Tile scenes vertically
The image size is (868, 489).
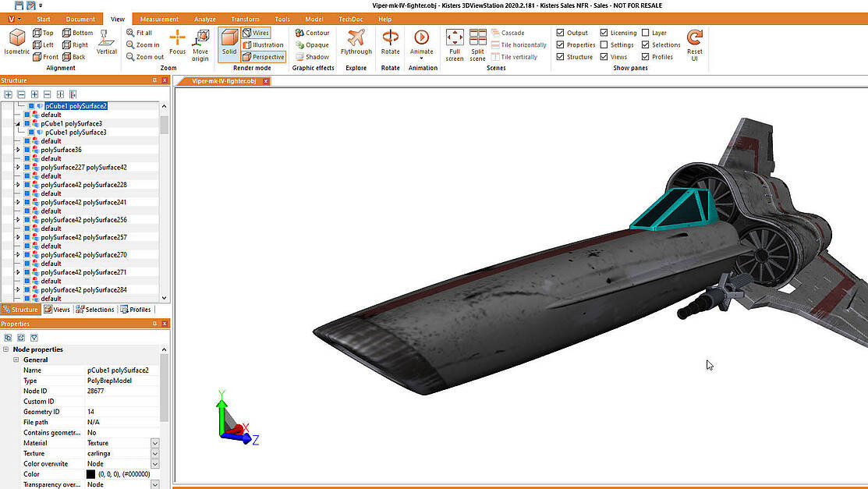click(x=514, y=56)
